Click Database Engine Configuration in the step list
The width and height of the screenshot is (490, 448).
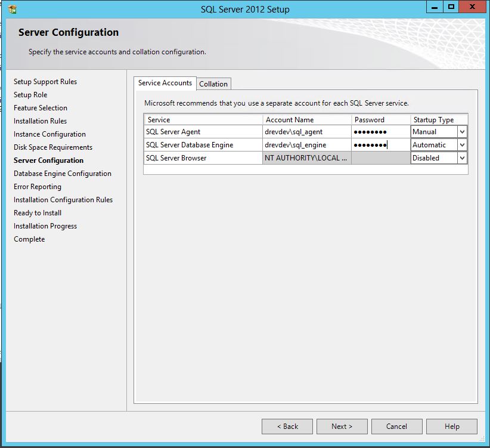click(x=63, y=174)
